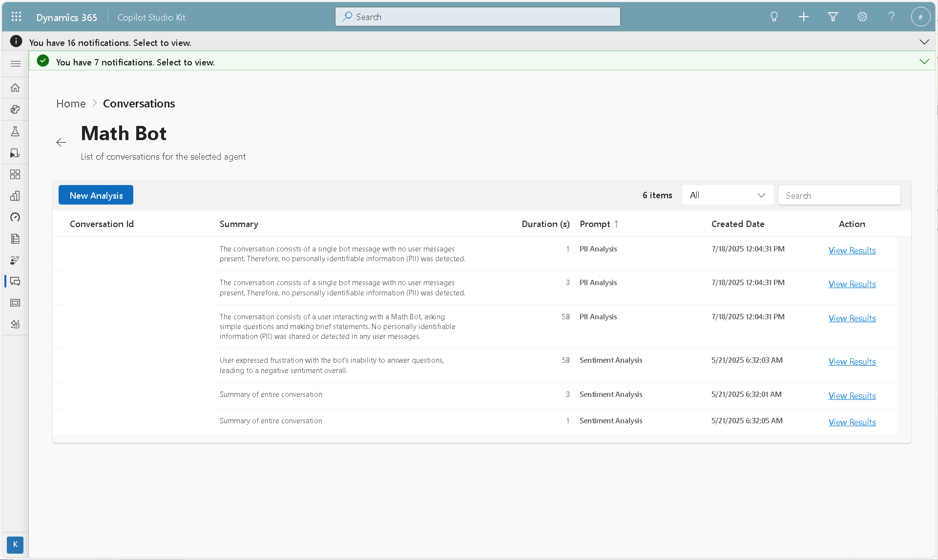Open the settings gear icon
Image resolution: width=938 pixels, height=560 pixels.
(862, 17)
